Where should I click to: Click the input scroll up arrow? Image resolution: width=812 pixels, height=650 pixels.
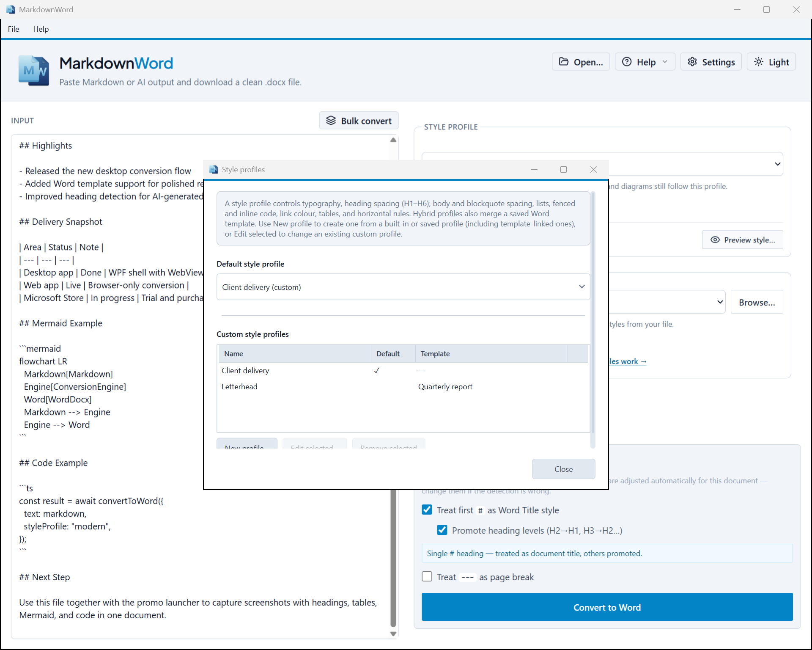click(393, 140)
